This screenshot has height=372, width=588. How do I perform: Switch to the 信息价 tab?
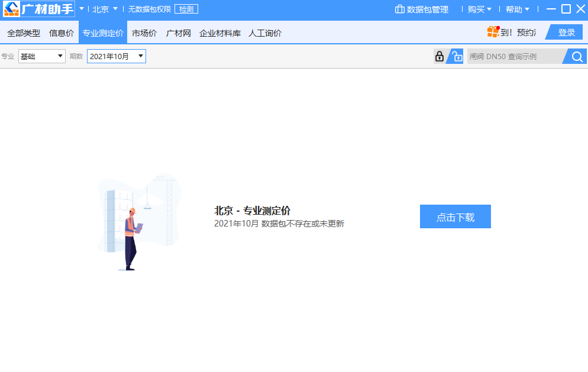62,33
